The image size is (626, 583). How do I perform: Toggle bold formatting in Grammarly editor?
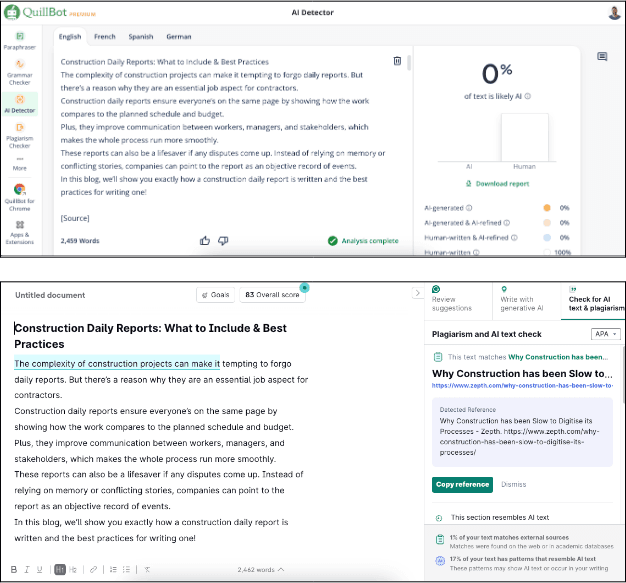click(x=14, y=569)
